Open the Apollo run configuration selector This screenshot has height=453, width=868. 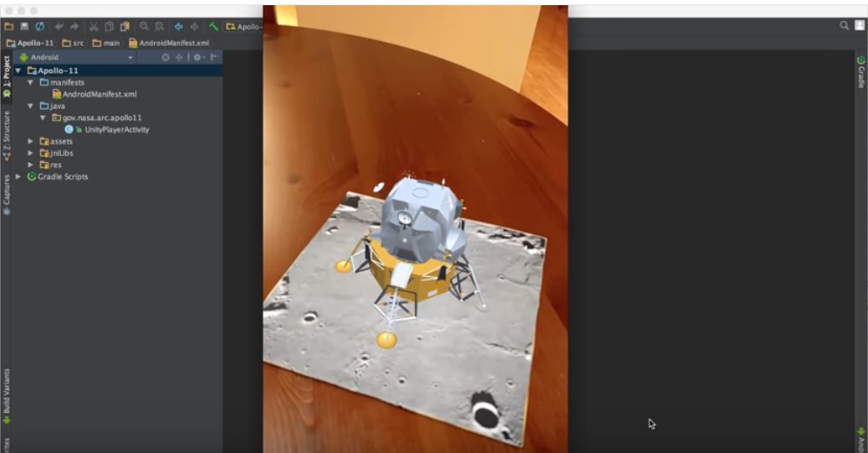click(244, 27)
